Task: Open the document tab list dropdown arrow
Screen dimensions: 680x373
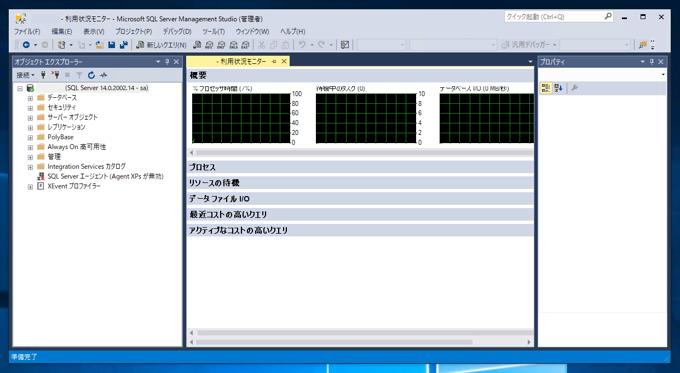Action: click(530, 62)
